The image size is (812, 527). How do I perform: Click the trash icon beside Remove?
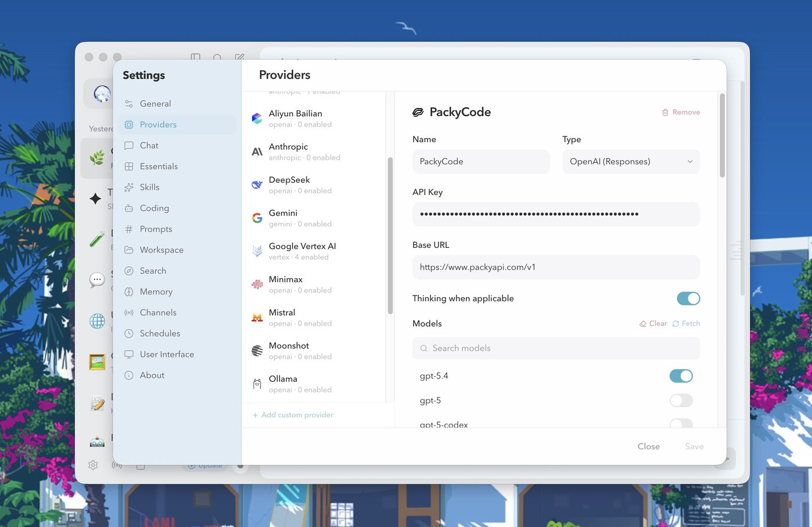pyautogui.click(x=665, y=112)
